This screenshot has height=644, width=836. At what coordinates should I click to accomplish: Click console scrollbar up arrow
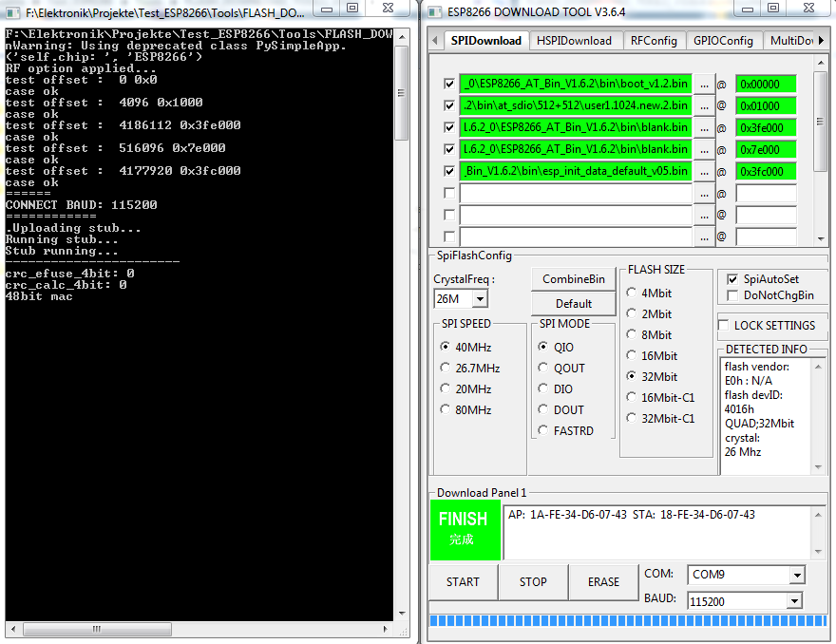[x=402, y=37]
